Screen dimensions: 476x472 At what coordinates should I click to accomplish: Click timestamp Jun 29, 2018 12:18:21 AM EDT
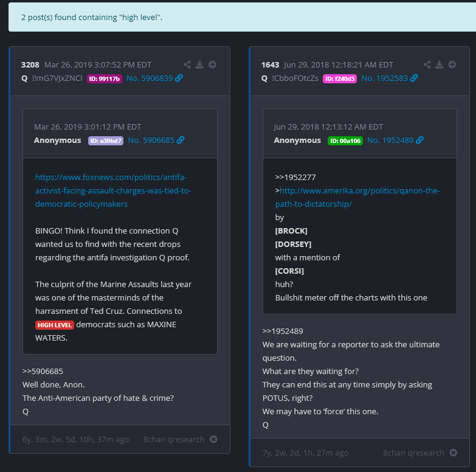coord(339,64)
